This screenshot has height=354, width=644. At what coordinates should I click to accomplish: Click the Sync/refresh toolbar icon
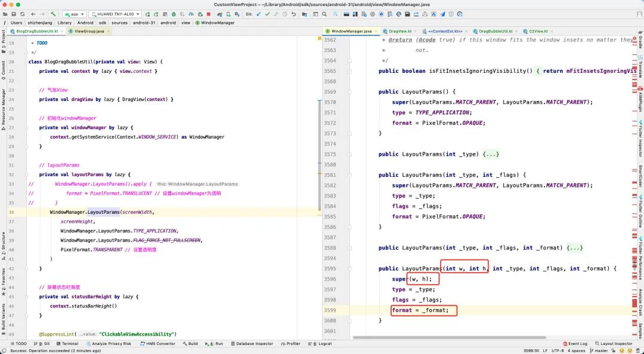tap(22, 14)
